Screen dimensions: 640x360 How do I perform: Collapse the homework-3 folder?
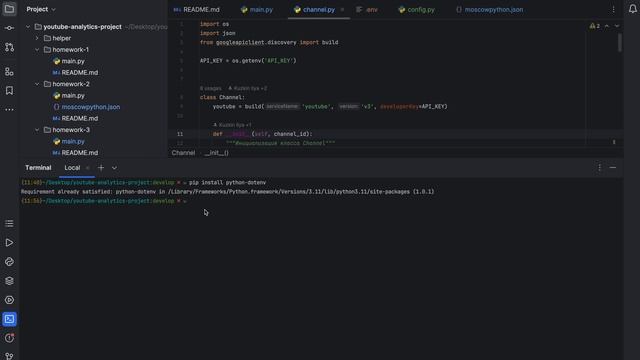coord(37,130)
